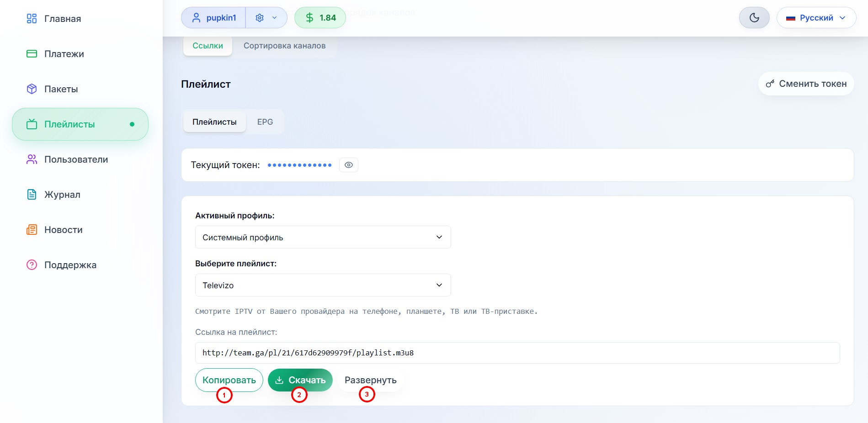868x423 pixels.
Task: Open Пользователи via the people icon
Action: point(32,159)
